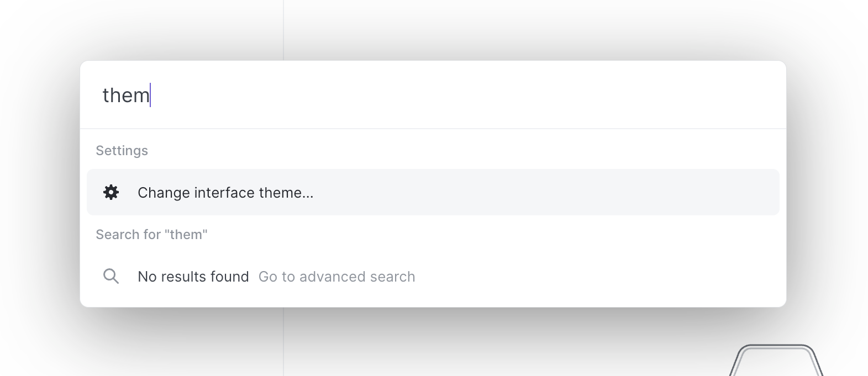Screen dimensions: 868x376
Task: Place the cursor right after the typed "them"
Action: (150, 95)
